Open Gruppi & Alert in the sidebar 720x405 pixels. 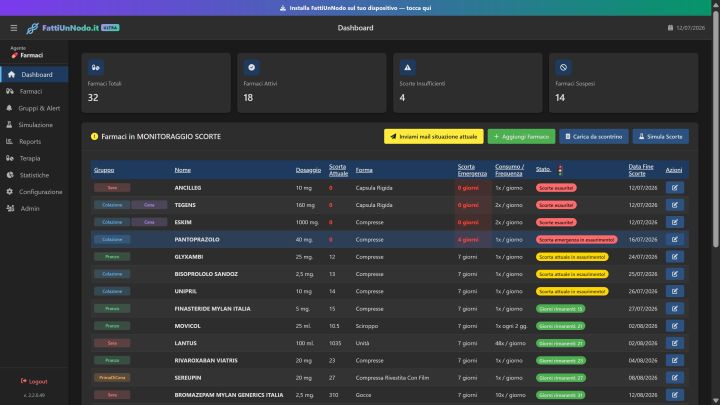click(x=34, y=108)
